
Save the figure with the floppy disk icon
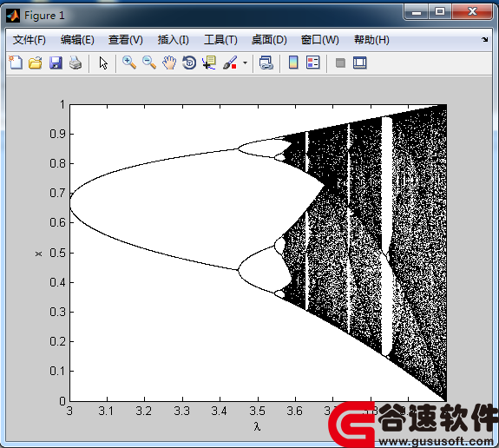tap(56, 63)
